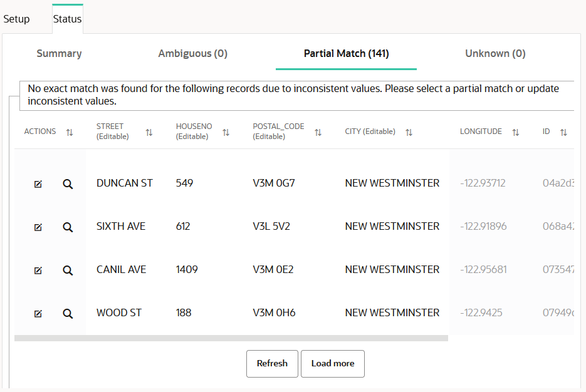
Task: Click edit icon for SIXTH AVE row
Action: pos(38,227)
